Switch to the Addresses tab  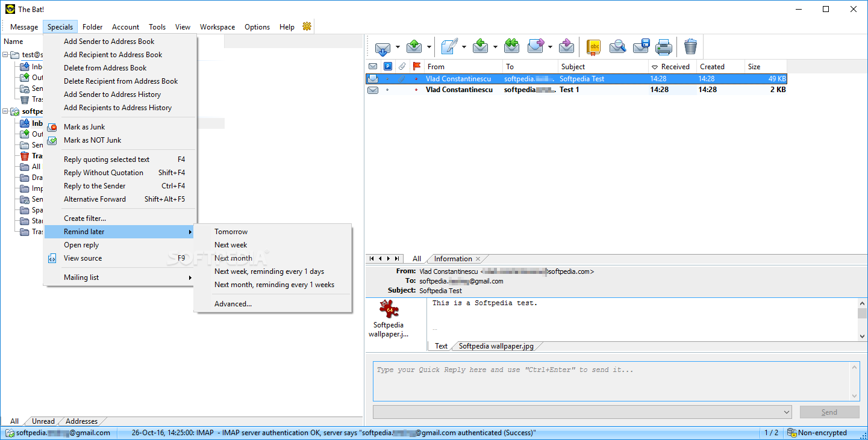82,421
